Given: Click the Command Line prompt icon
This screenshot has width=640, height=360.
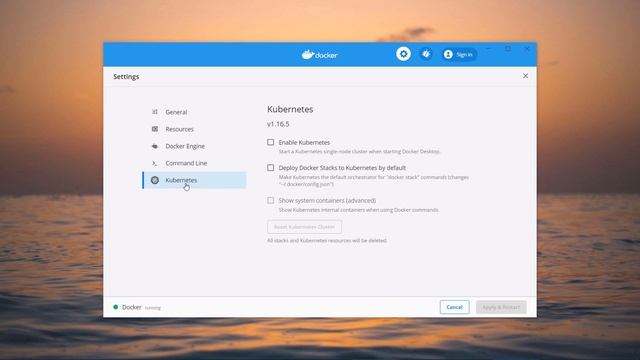Looking at the screenshot, I should click(155, 163).
